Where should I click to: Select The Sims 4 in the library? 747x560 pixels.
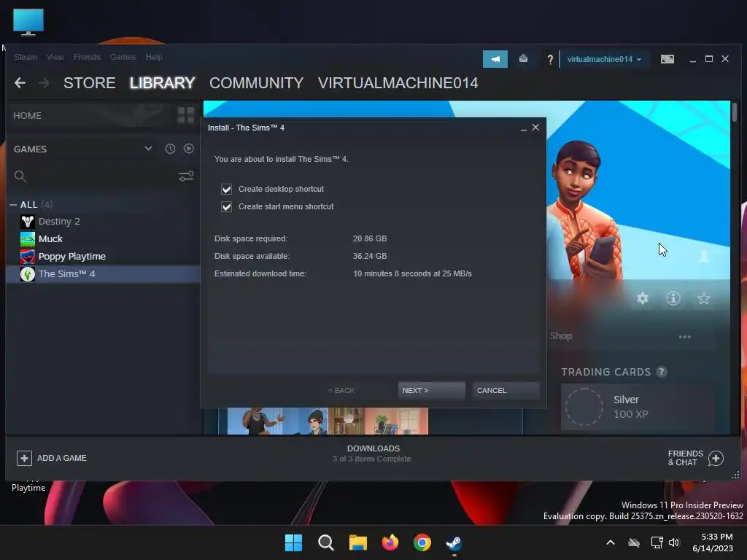[102, 274]
